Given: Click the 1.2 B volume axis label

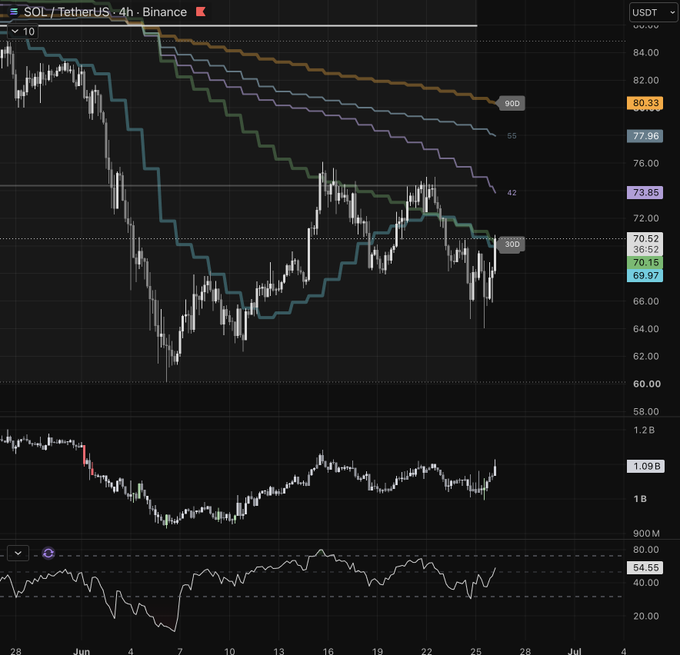Looking at the screenshot, I should tap(644, 430).
